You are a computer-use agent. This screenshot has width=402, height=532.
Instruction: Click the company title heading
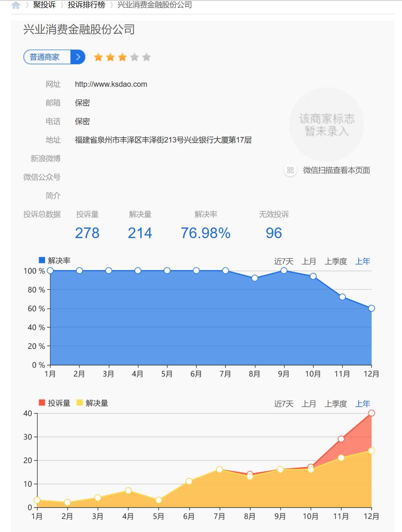pos(79,30)
